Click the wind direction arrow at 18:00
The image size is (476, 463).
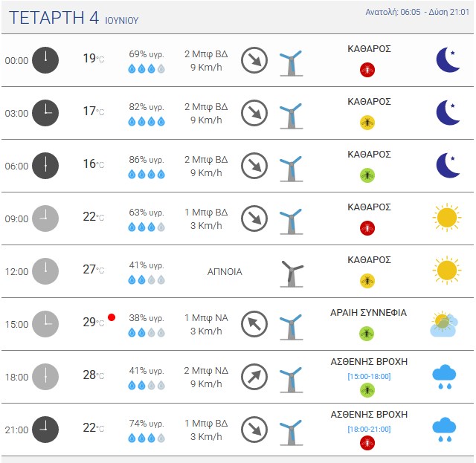[254, 377]
